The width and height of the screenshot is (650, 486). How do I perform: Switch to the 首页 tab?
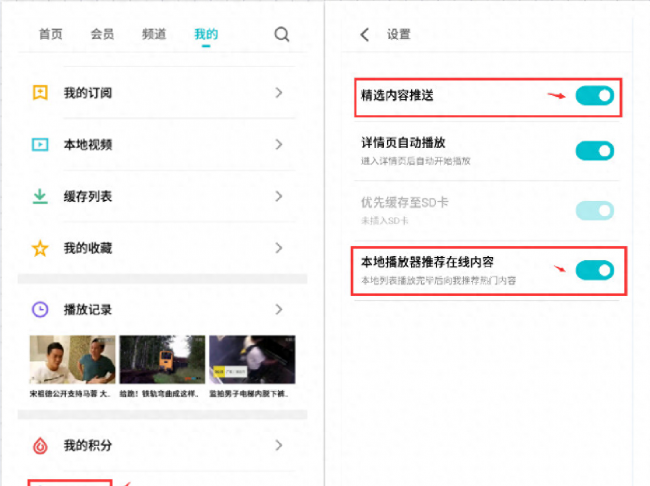click(51, 34)
